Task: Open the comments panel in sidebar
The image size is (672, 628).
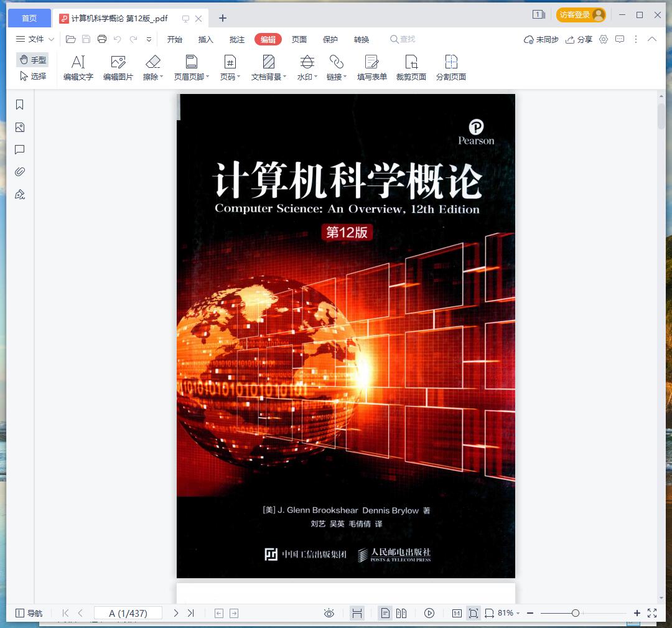Action: [x=20, y=149]
